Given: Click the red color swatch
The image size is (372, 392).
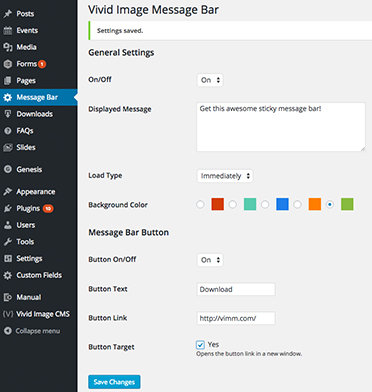Looking at the screenshot, I should pos(218,204).
